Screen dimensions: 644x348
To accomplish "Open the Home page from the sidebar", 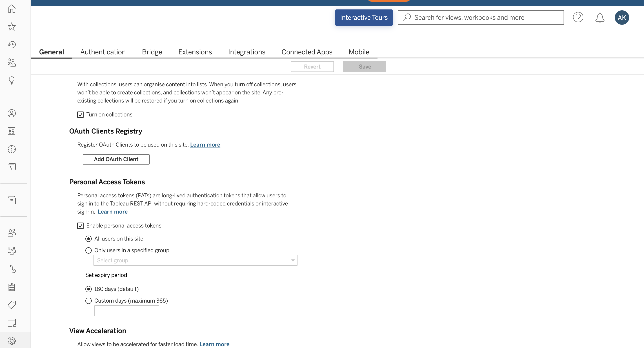I will [x=12, y=9].
